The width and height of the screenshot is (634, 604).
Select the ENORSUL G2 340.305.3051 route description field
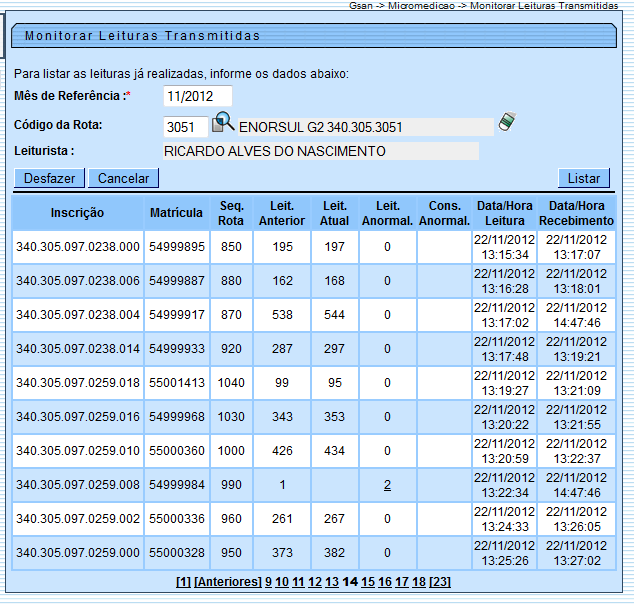click(x=365, y=126)
